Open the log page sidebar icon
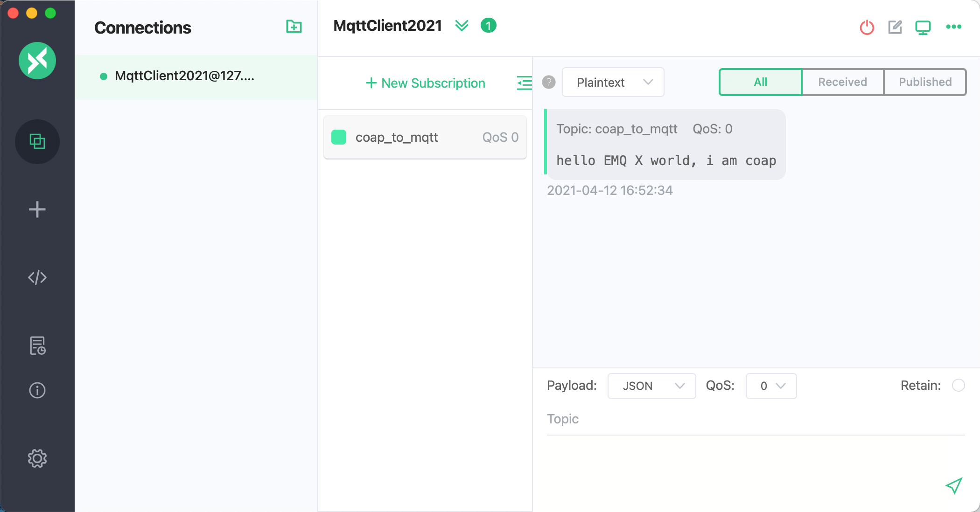 [x=37, y=346]
